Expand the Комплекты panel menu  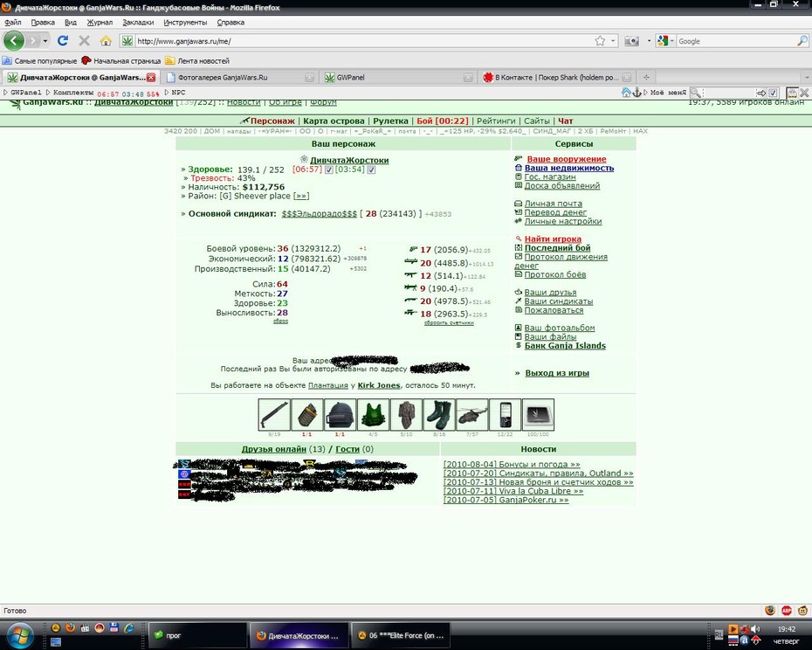48,93
